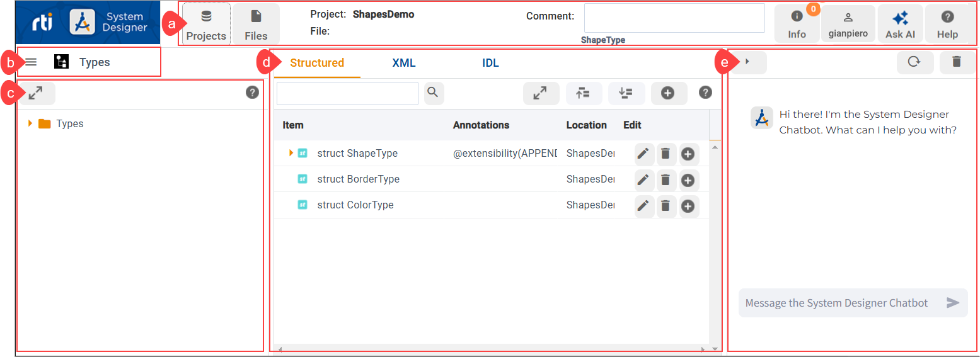Screen dimensions: 980x357
Task: Delete the chatbot conversation with trash icon
Action: pos(956,62)
